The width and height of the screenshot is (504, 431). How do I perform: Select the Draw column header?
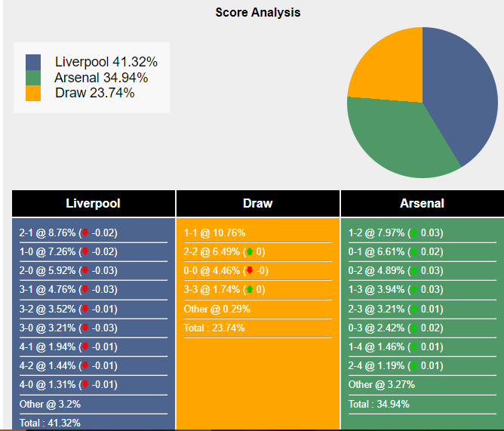click(258, 204)
